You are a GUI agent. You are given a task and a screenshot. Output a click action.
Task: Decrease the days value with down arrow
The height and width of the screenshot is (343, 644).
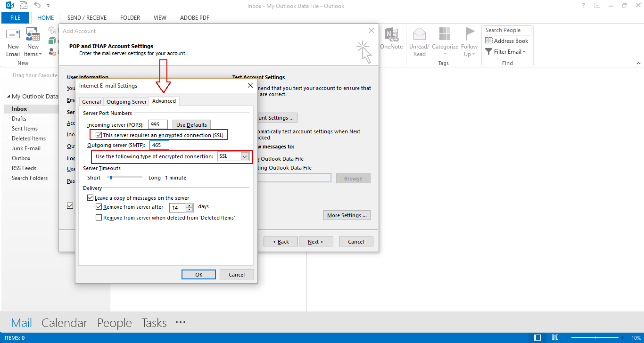coord(190,210)
